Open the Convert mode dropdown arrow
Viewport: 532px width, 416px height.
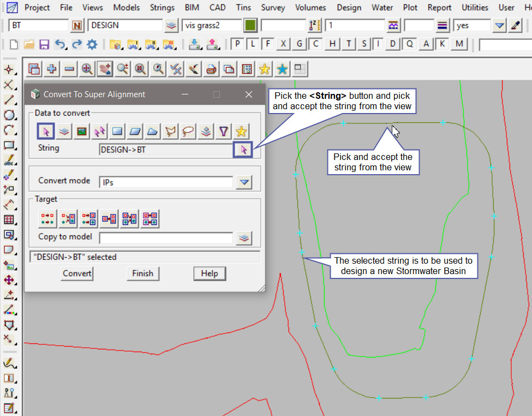244,182
